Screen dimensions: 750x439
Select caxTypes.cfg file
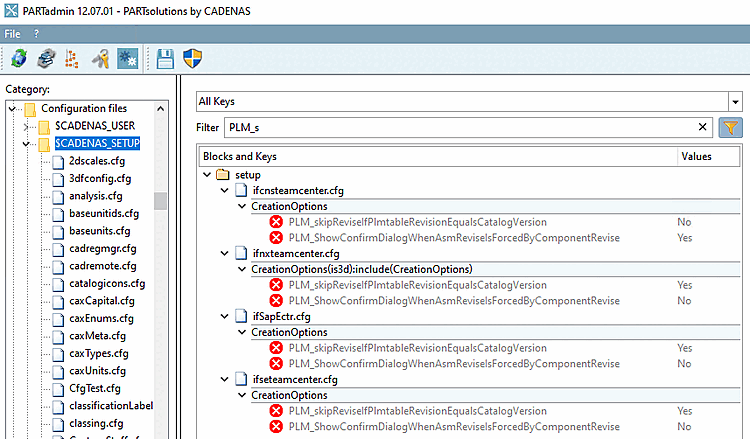pos(99,353)
